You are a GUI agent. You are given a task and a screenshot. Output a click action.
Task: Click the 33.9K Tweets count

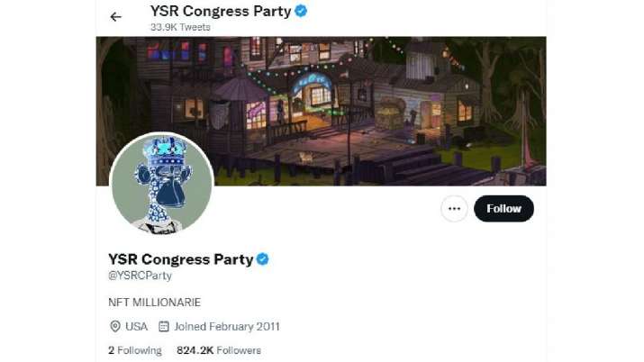click(180, 27)
